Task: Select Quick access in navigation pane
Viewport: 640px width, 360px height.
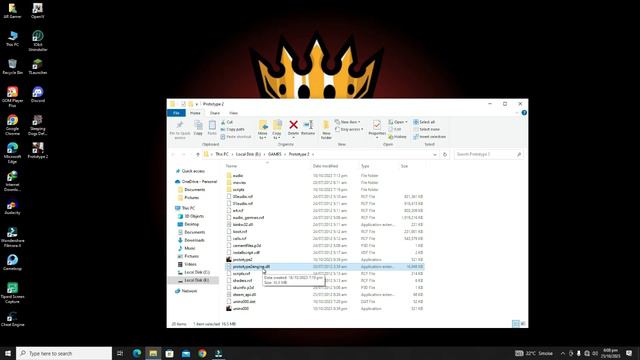Action: tap(190, 171)
